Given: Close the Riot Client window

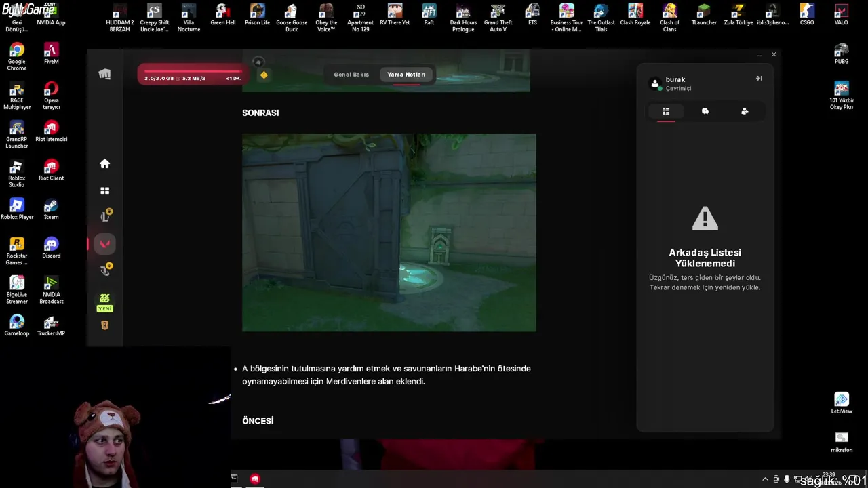Looking at the screenshot, I should click(774, 54).
